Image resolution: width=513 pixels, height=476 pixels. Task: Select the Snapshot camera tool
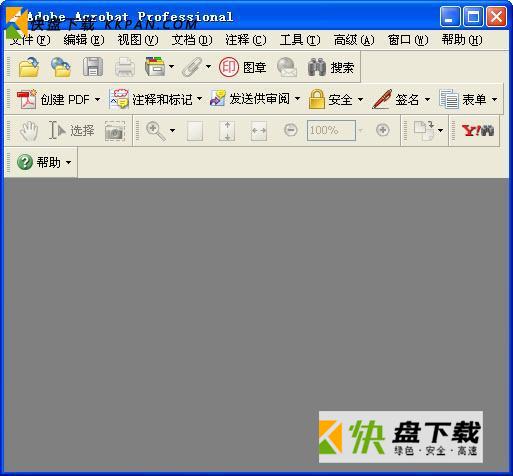[115, 131]
